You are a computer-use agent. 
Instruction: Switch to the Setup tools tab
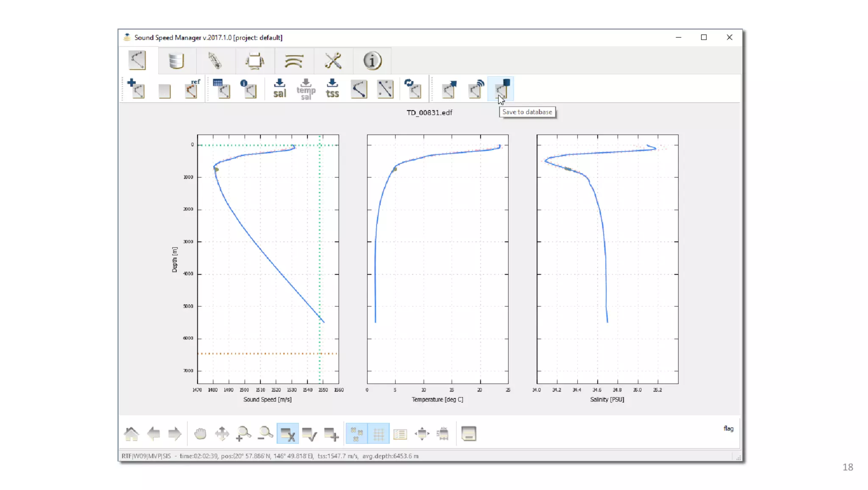click(333, 61)
